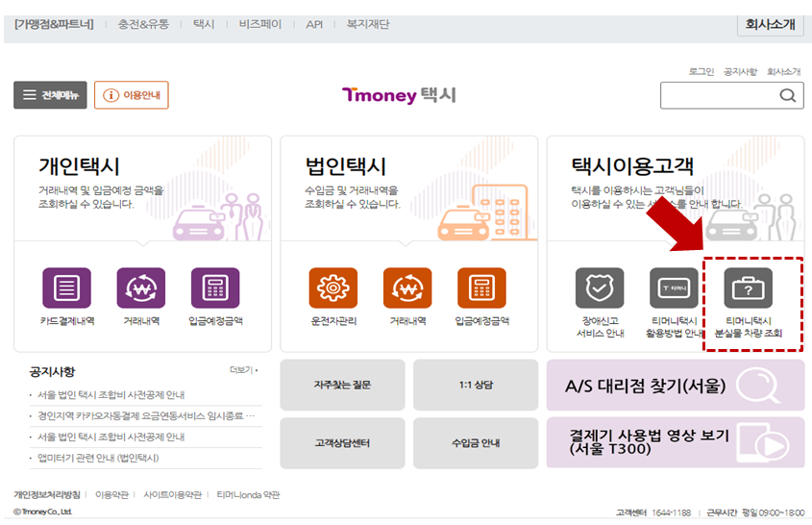This screenshot has height=525, width=812.
Task: Select the 개인택시 card heading
Action: (x=79, y=166)
